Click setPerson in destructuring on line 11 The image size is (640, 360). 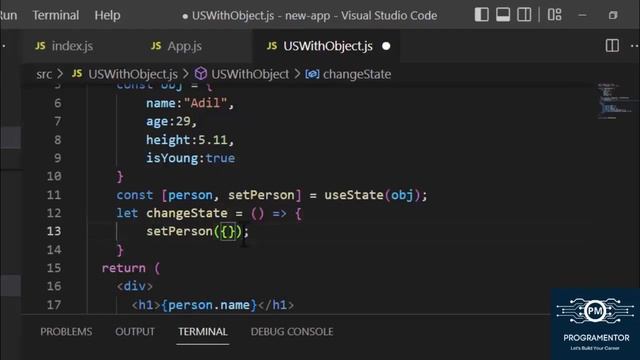click(x=261, y=195)
